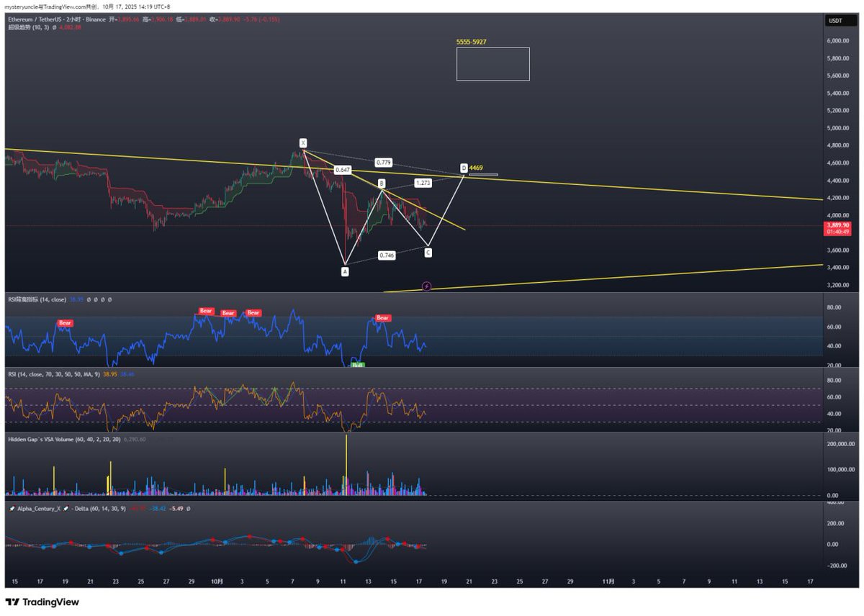Click the red 3,889.90 current price label
864x616 pixels.
point(837,225)
